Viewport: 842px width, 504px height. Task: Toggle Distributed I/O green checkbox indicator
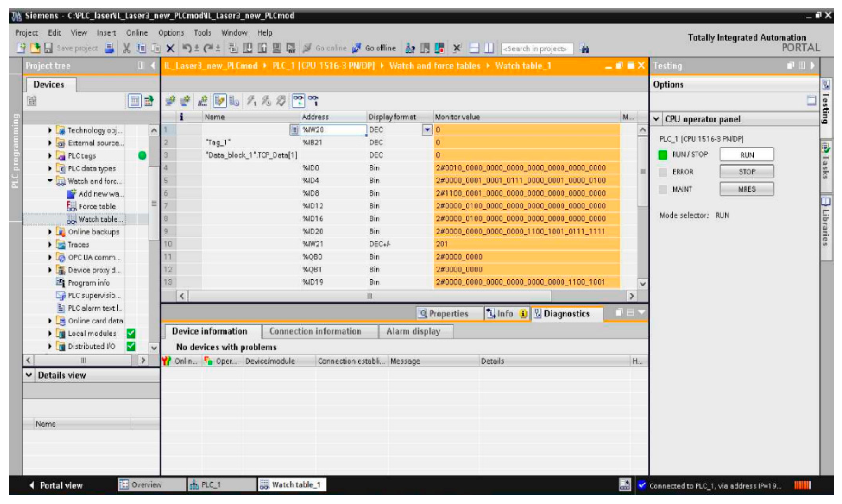click(131, 346)
